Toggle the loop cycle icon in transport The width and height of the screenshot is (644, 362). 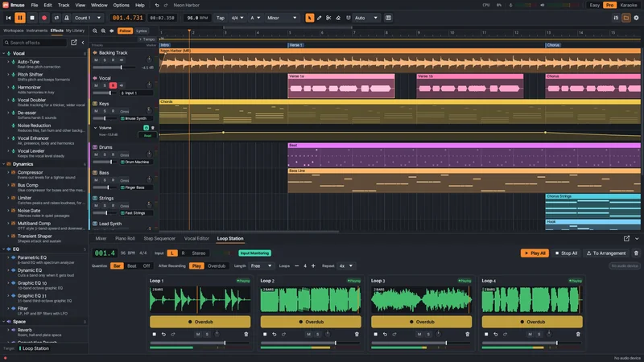56,18
